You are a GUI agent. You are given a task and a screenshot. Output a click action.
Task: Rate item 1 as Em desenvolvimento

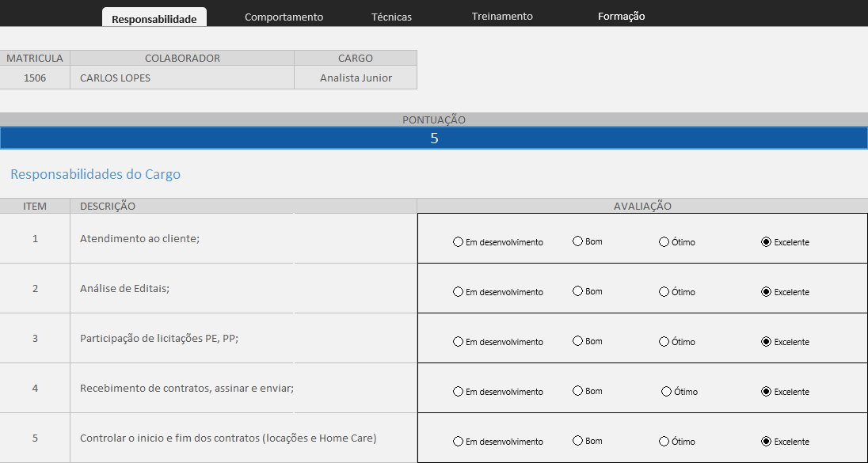click(458, 242)
